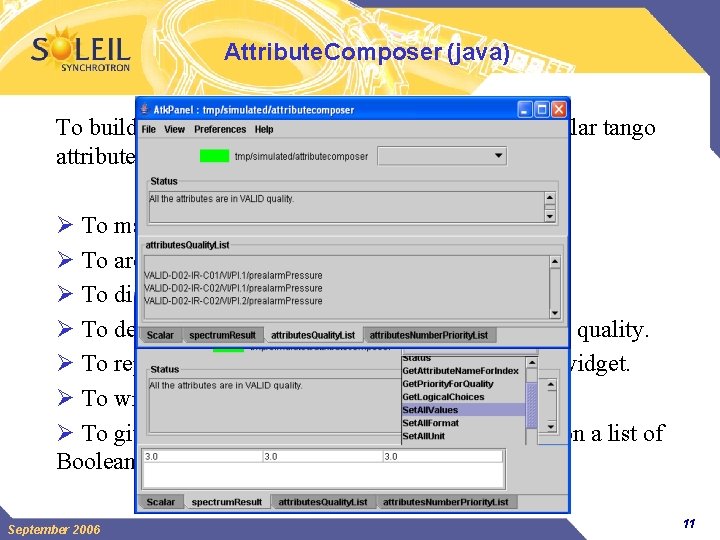The height and width of the screenshot is (540, 720).
Task: Choose highlighted SetAllValues command
Action: coord(463,410)
